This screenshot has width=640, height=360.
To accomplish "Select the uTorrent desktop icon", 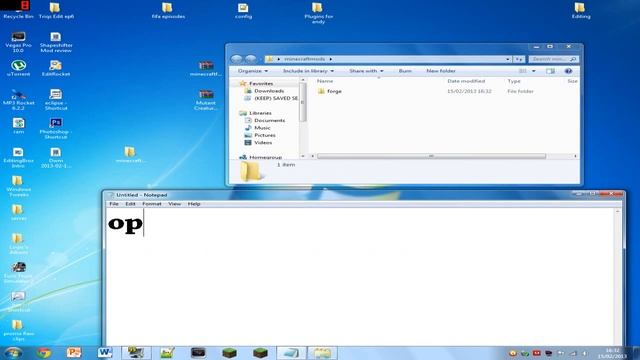I will [x=18, y=68].
